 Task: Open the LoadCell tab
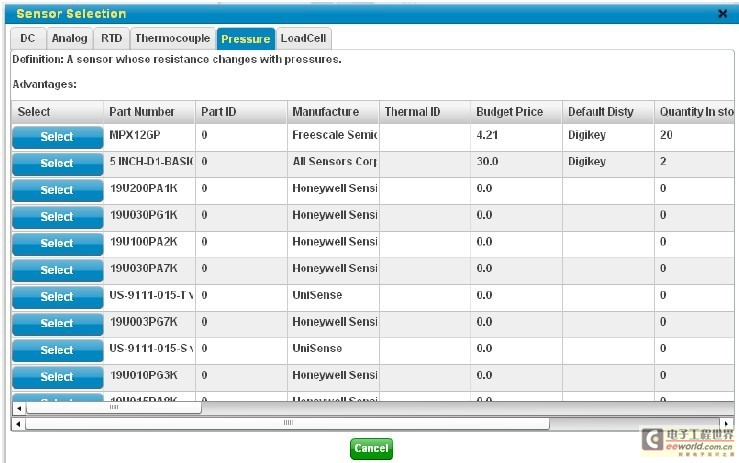[x=304, y=39]
